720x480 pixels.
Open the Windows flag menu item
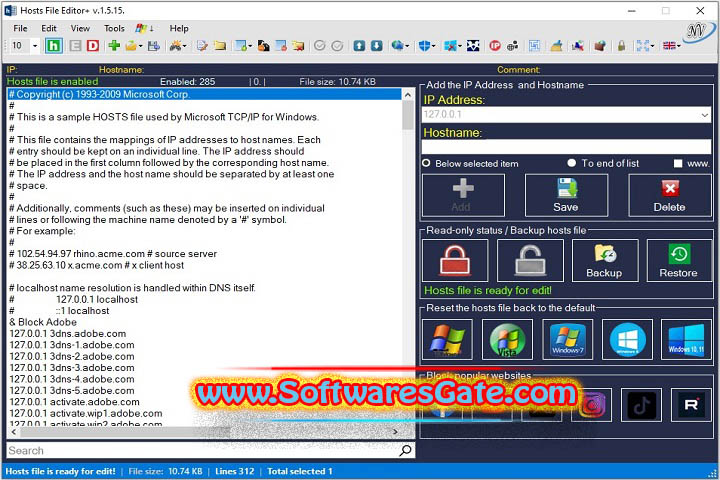(144, 28)
